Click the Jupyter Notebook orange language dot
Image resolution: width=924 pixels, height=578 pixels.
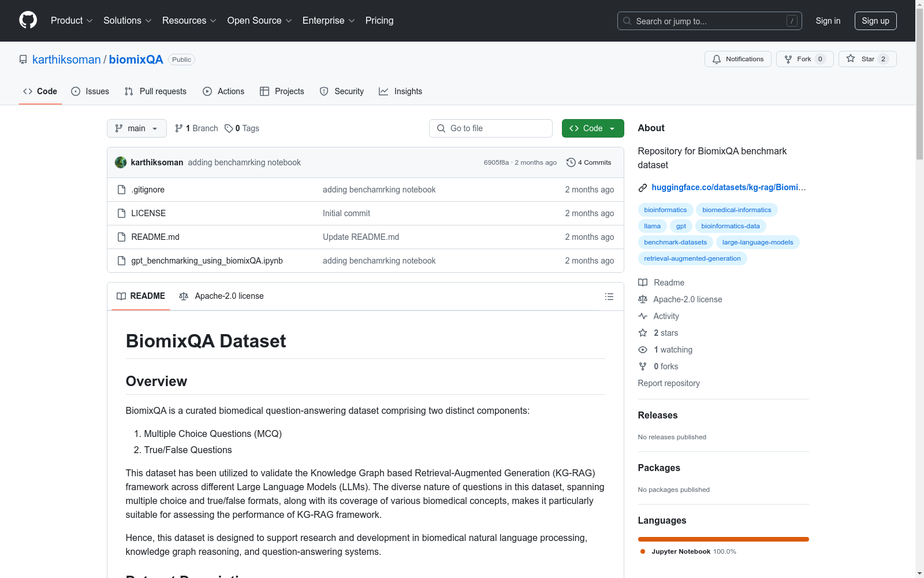643,551
